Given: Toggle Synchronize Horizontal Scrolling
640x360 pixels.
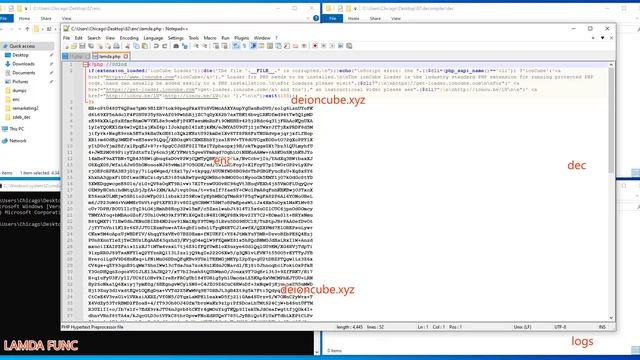Looking at the screenshot, I should pos(225,46).
